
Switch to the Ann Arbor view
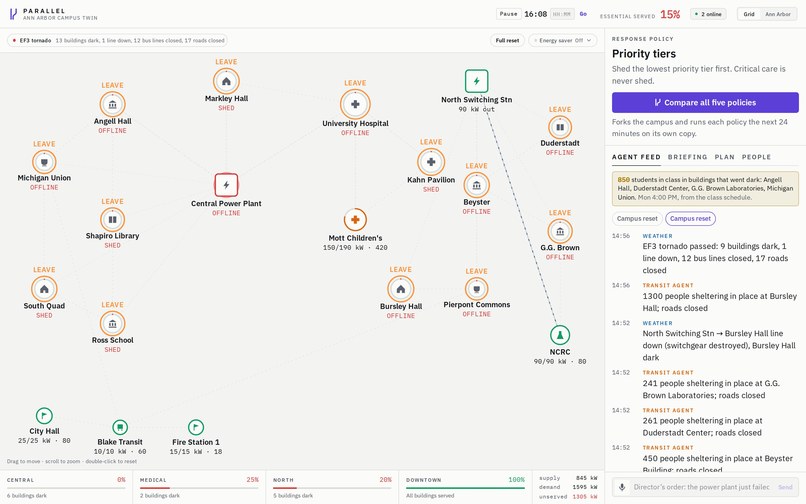[777, 14]
